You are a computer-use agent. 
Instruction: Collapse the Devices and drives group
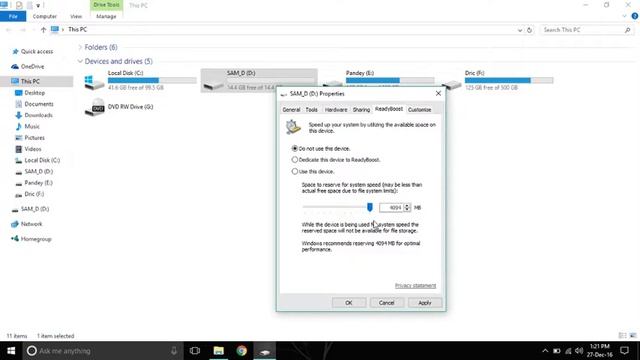pyautogui.click(x=80, y=61)
